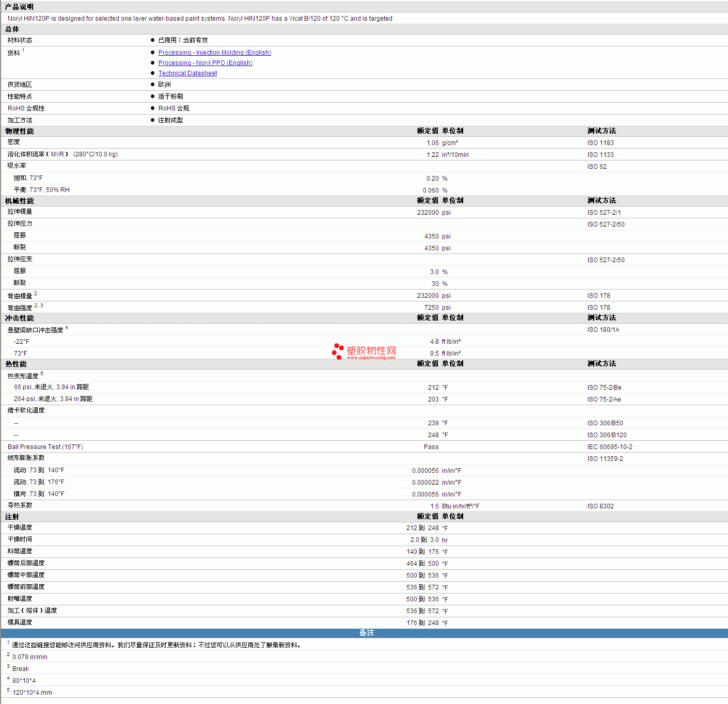
Task: Click the blue 备注 notes bar
Action: [x=364, y=633]
